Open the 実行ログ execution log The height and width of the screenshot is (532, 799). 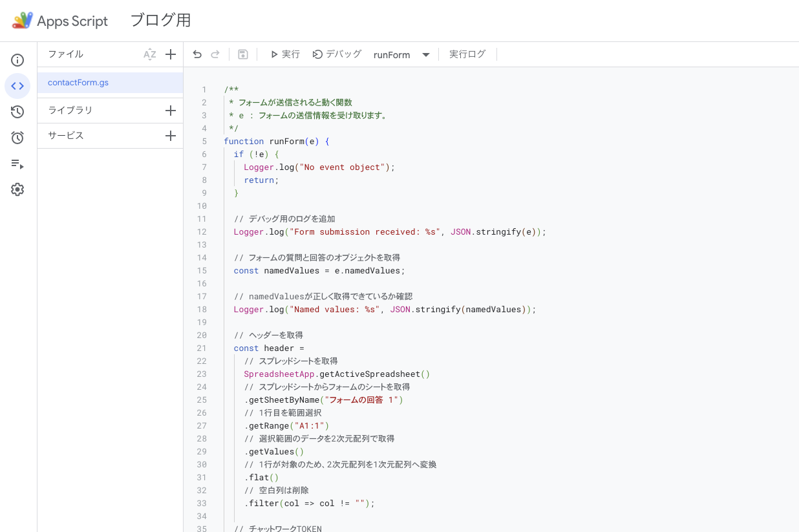(x=467, y=54)
